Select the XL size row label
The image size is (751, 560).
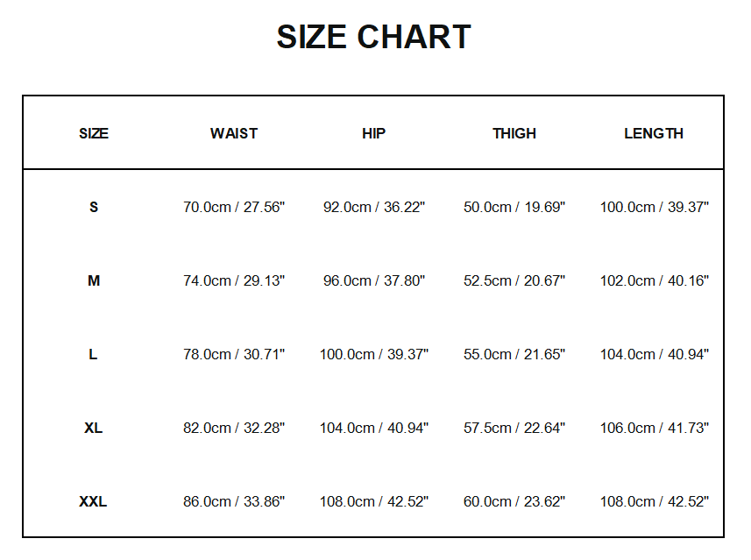click(x=94, y=429)
